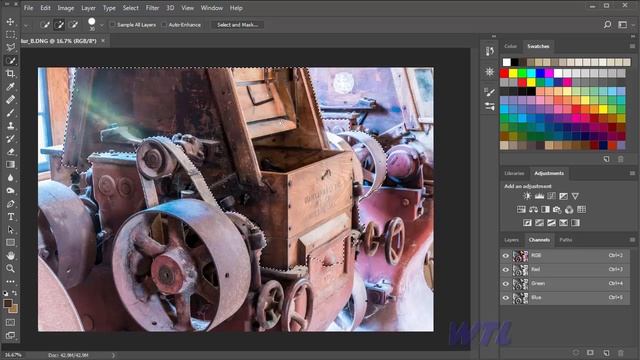Pick the white swatch
Image resolution: width=640 pixels, height=360 pixels.
(507, 62)
